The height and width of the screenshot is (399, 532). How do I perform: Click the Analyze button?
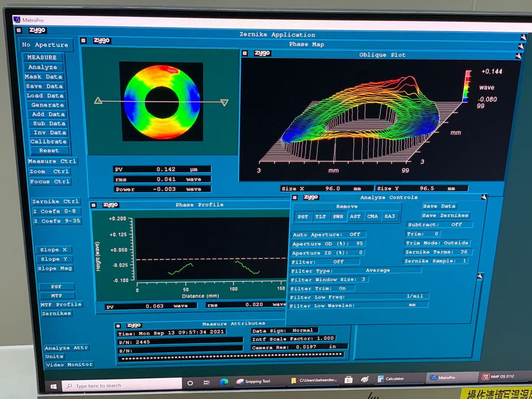43,67
